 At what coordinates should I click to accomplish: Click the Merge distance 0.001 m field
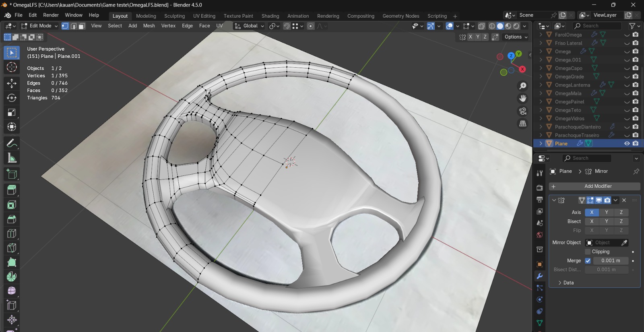(x=611, y=261)
